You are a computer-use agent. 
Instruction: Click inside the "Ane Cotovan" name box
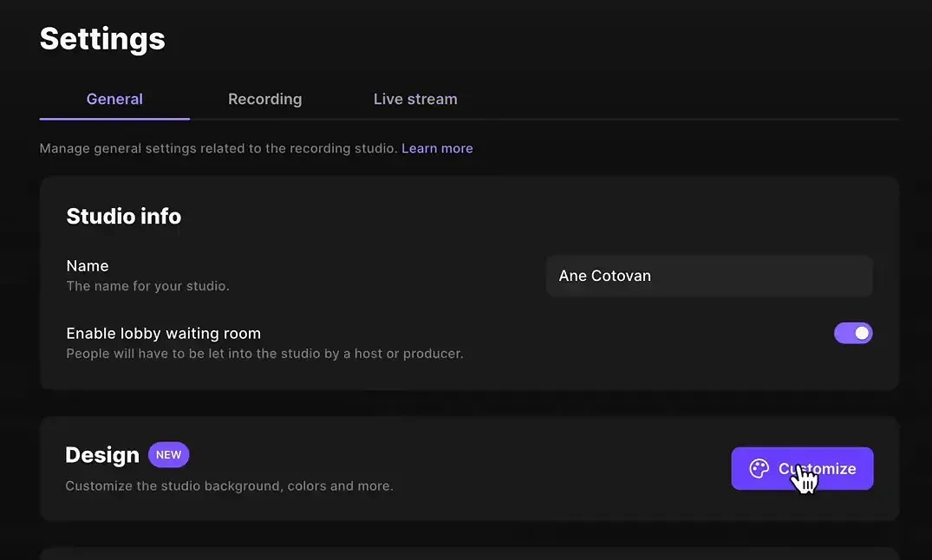coord(709,276)
